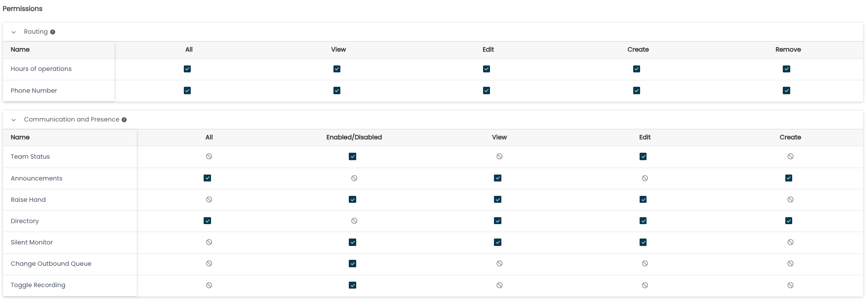Uncheck All for Announcements
This screenshot has width=868, height=300.
pos(207,178)
